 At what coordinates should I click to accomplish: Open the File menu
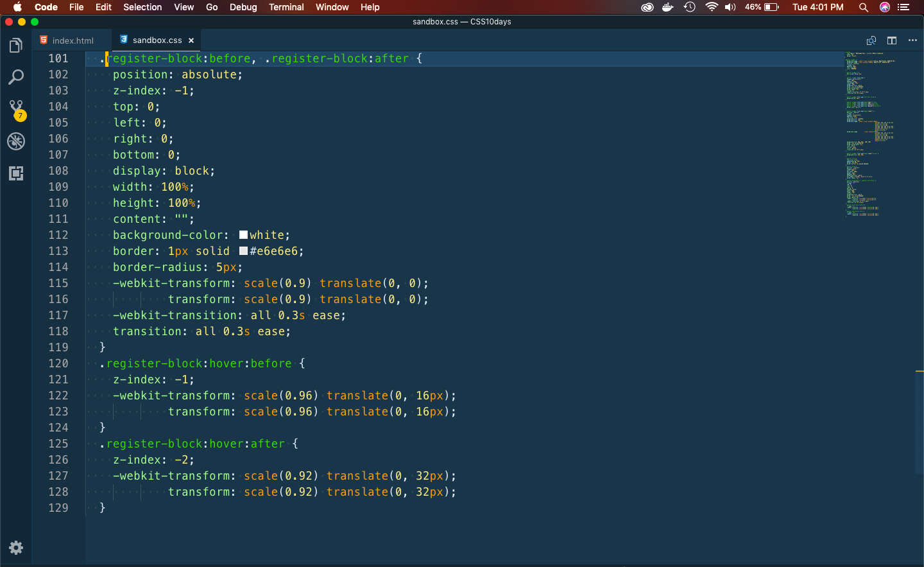pos(76,7)
